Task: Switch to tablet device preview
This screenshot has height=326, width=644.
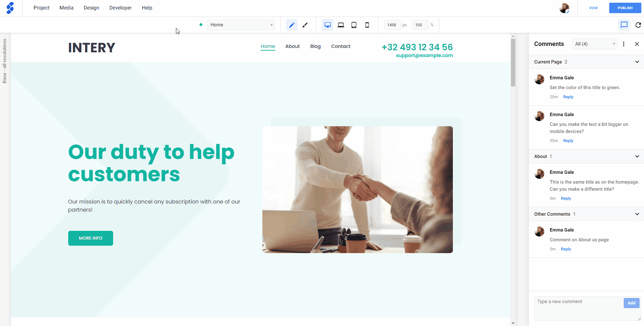Action: tap(354, 25)
